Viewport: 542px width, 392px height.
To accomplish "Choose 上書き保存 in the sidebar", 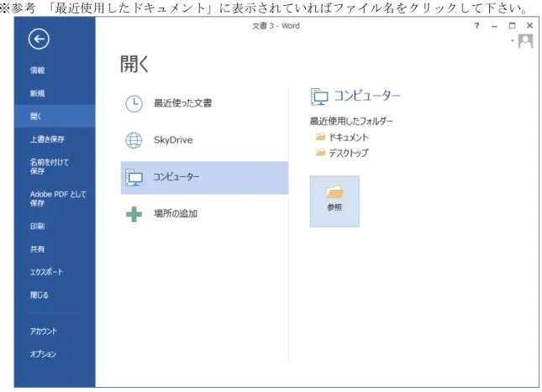I will (x=47, y=139).
